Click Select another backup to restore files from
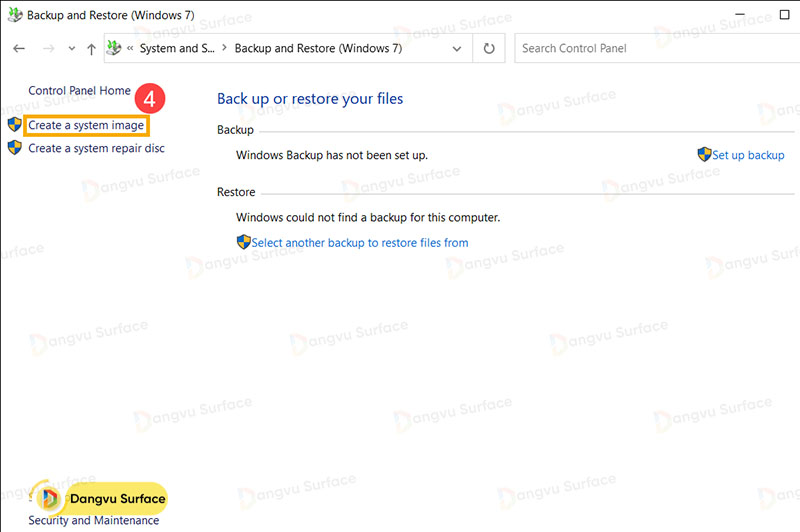800x532 pixels. 360,243
